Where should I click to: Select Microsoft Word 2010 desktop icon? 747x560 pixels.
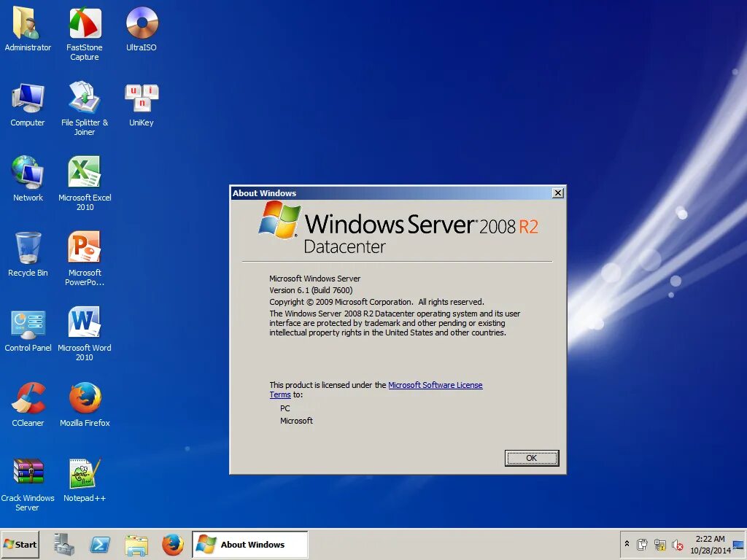click(85, 334)
